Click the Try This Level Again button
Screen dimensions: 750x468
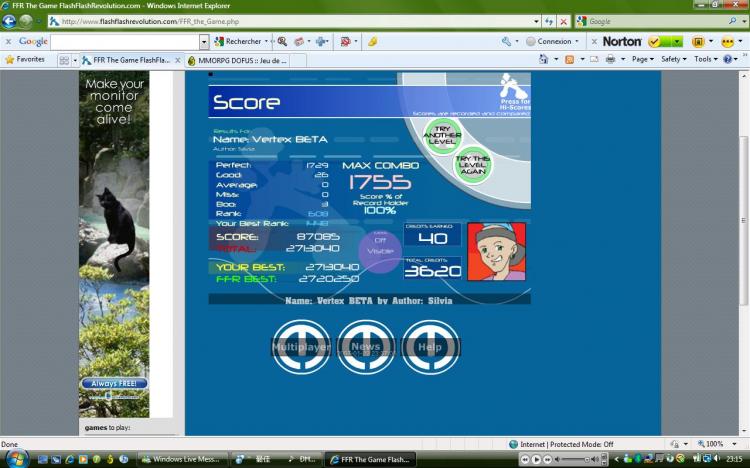click(473, 165)
